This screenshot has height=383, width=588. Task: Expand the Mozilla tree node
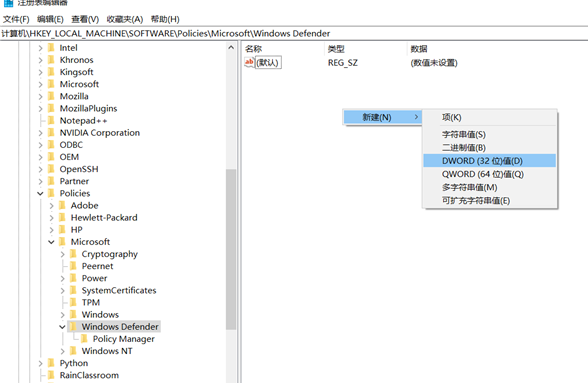tap(40, 96)
